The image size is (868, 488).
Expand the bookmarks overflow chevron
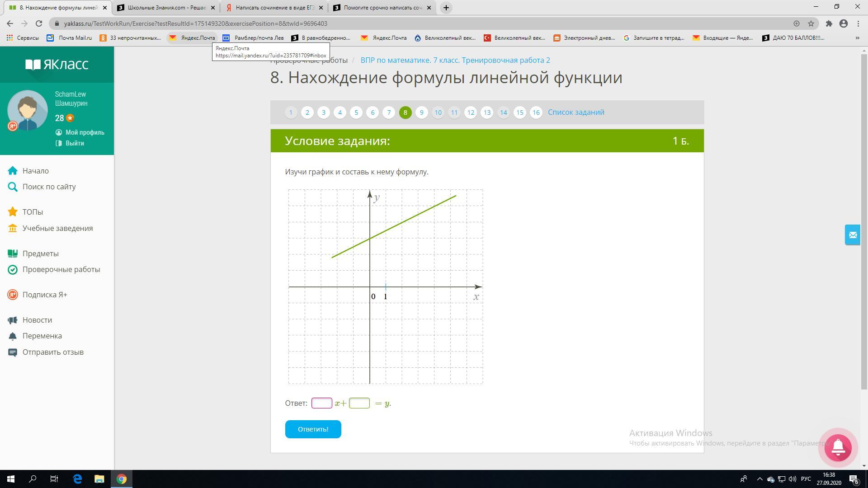[x=858, y=38]
